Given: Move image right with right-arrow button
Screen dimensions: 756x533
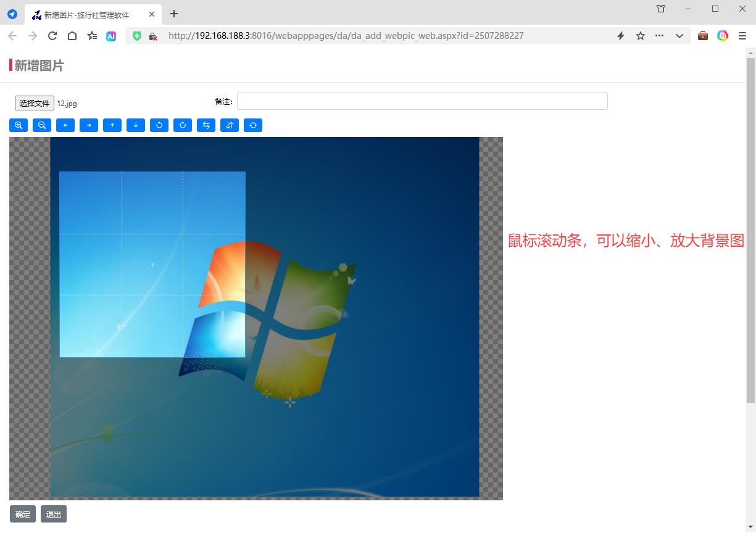Looking at the screenshot, I should (89, 125).
